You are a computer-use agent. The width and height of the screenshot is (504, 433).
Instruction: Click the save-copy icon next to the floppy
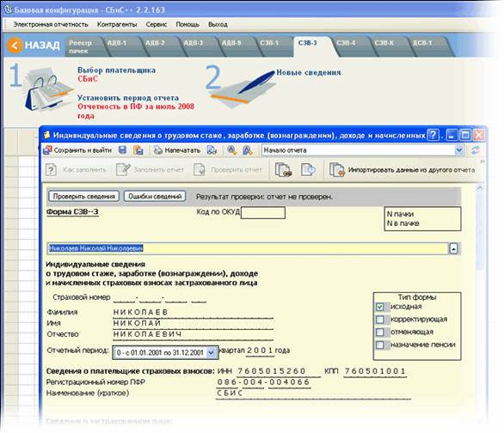pos(138,149)
